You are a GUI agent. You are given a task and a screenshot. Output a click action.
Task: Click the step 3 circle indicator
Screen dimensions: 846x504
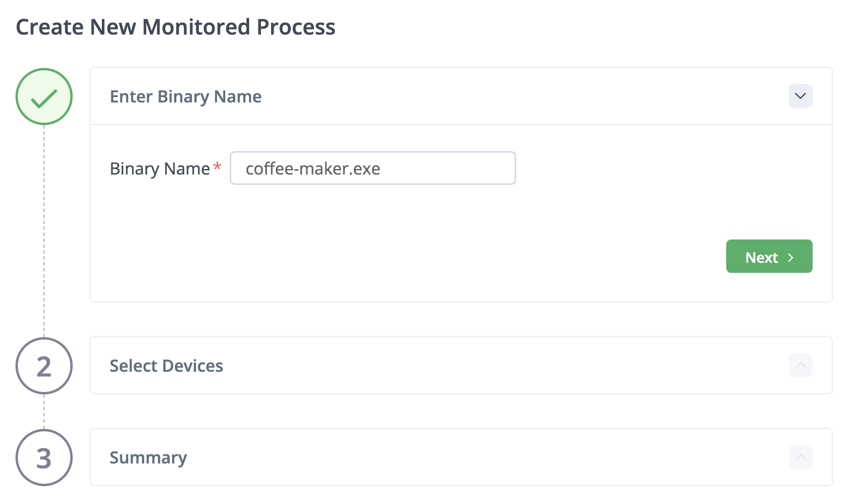pos(44,458)
